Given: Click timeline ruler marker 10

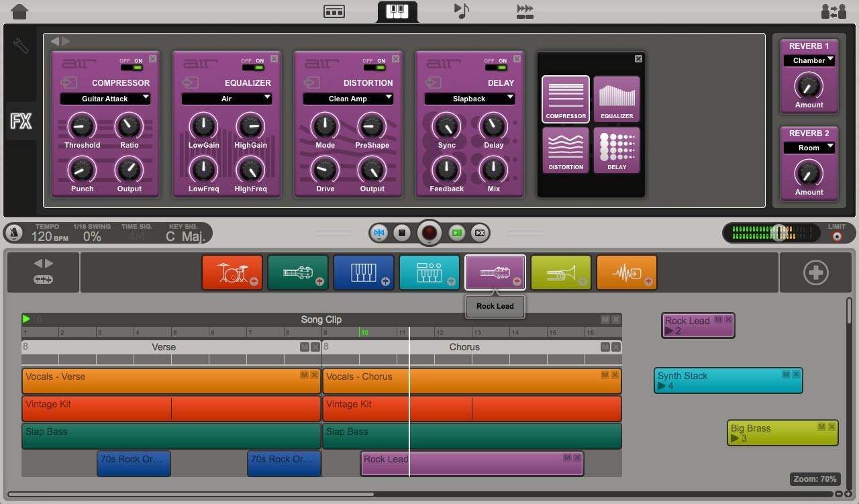Looking at the screenshot, I should coord(364,332).
